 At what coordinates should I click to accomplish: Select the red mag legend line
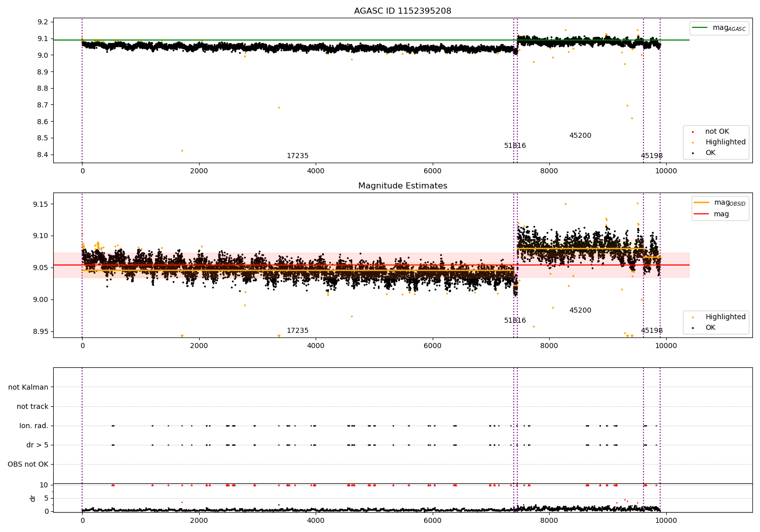pyautogui.click(x=702, y=214)
